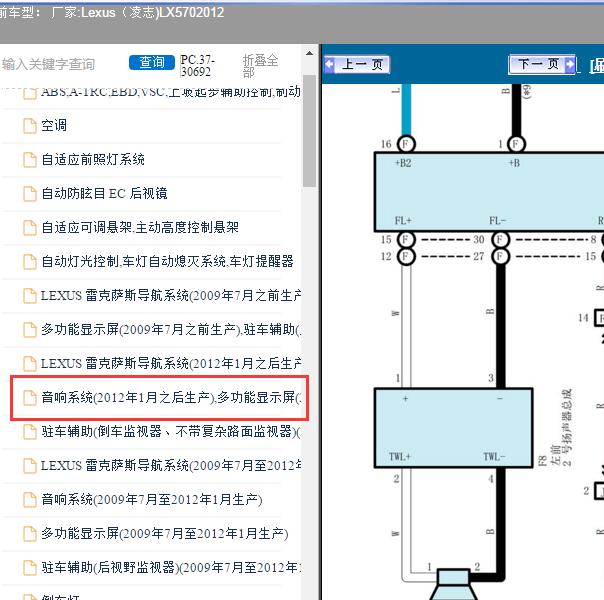Click the document icon beside 自适应可调悬架

(30, 228)
